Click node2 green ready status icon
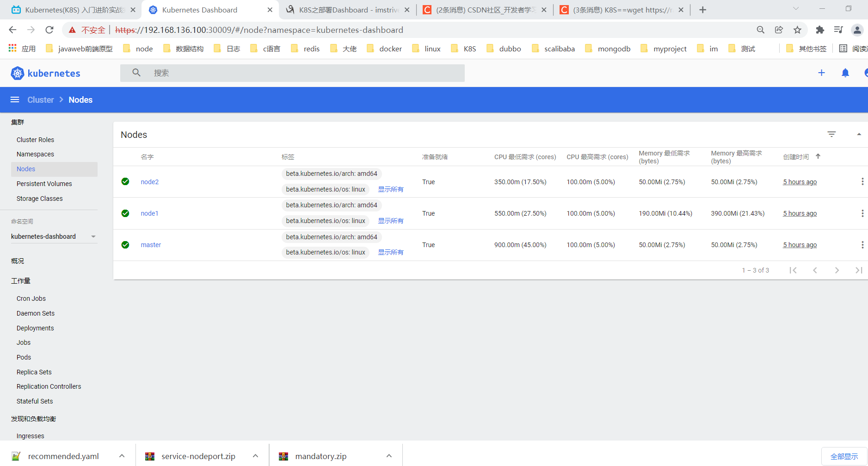868x466 pixels. pos(125,181)
